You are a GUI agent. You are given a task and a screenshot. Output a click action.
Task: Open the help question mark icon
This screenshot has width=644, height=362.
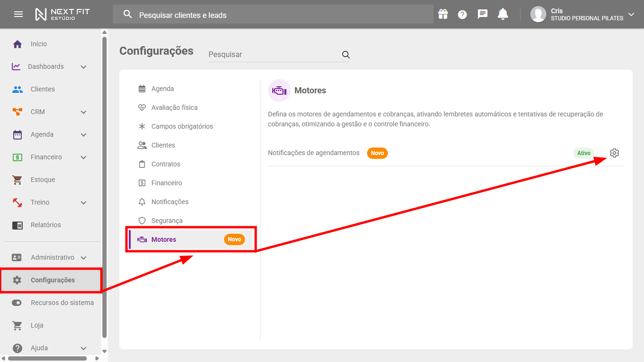(x=462, y=15)
